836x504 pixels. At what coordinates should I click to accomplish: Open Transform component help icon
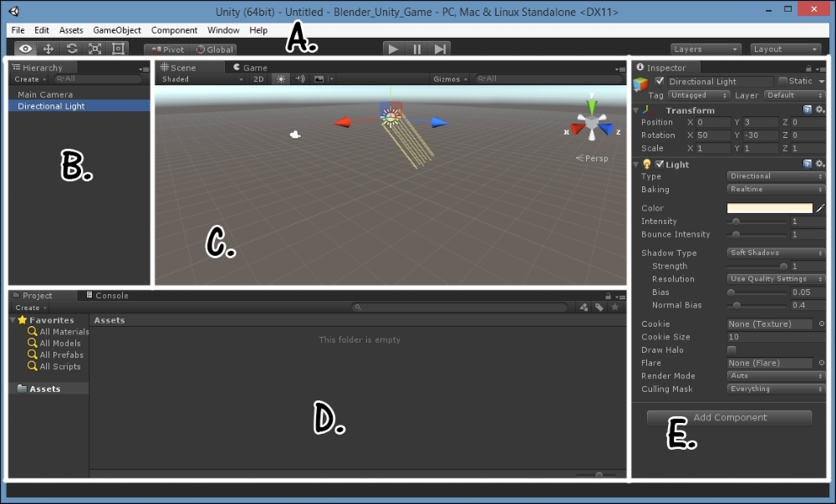click(x=808, y=109)
